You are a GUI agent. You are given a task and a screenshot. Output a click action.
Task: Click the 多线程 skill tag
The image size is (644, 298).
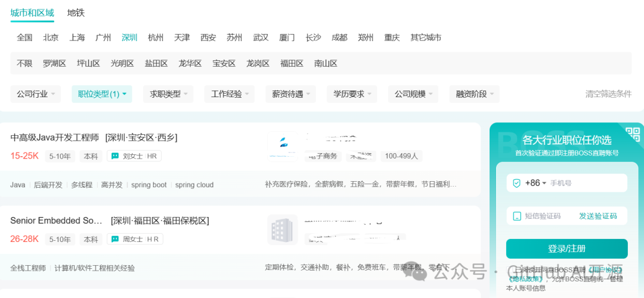point(82,185)
